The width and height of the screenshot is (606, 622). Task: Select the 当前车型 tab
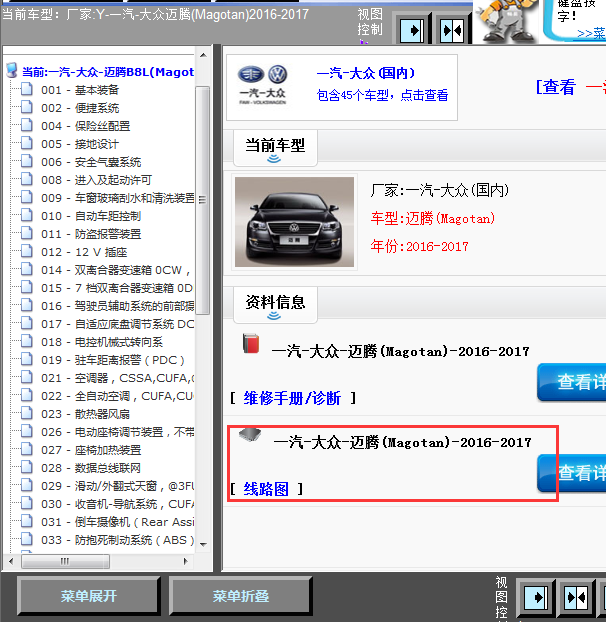click(275, 148)
